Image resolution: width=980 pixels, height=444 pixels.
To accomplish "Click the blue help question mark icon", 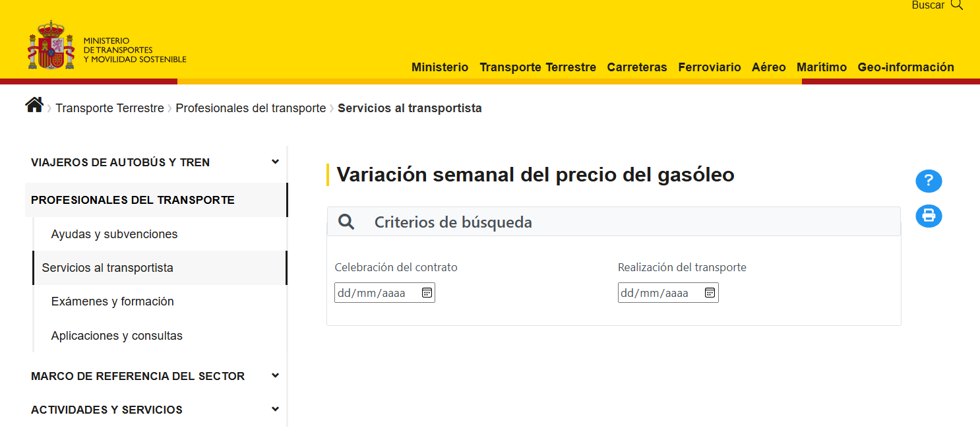I will click(929, 181).
